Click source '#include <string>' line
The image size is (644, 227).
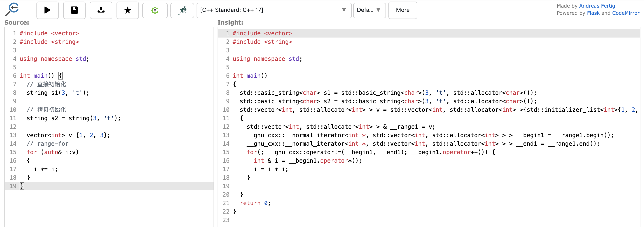click(49, 42)
